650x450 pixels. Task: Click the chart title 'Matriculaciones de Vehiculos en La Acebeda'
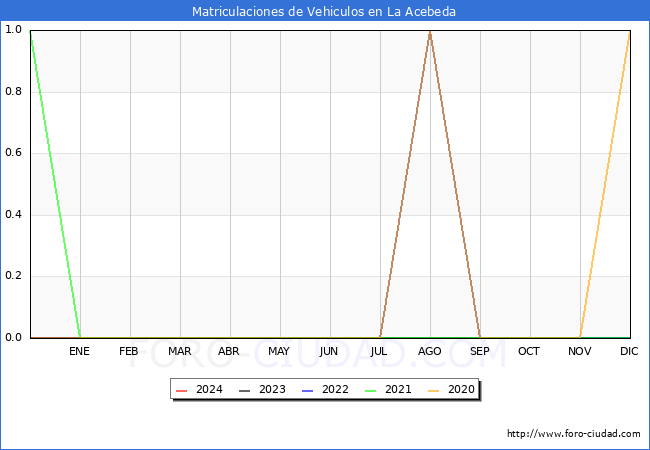coord(324,11)
